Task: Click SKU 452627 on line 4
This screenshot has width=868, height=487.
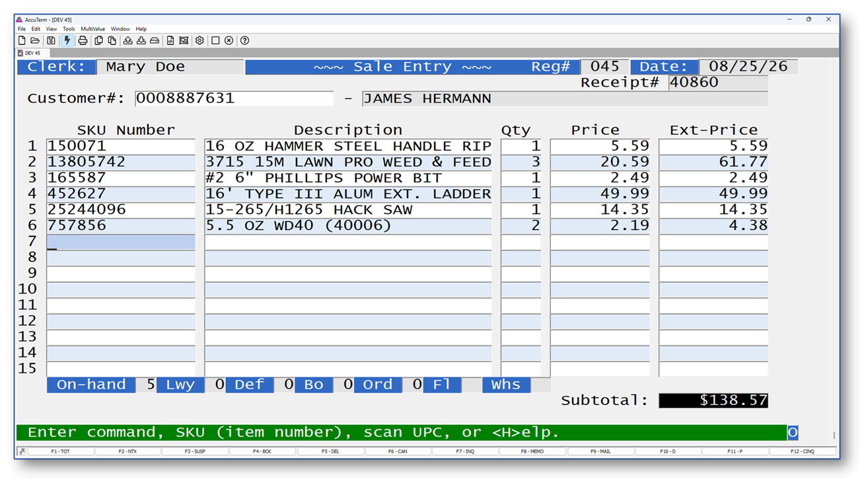Action: (121, 194)
